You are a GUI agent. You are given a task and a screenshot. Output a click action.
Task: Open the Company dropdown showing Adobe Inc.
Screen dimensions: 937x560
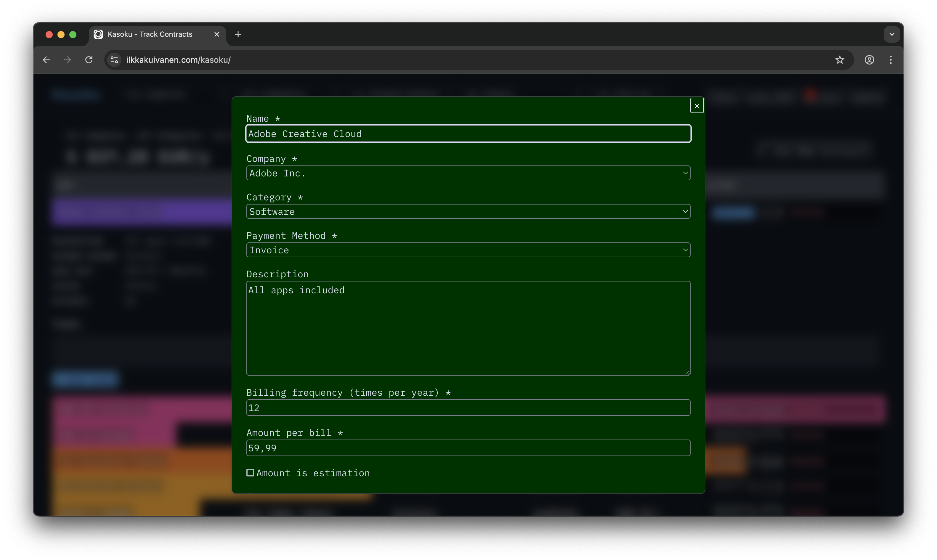(468, 173)
